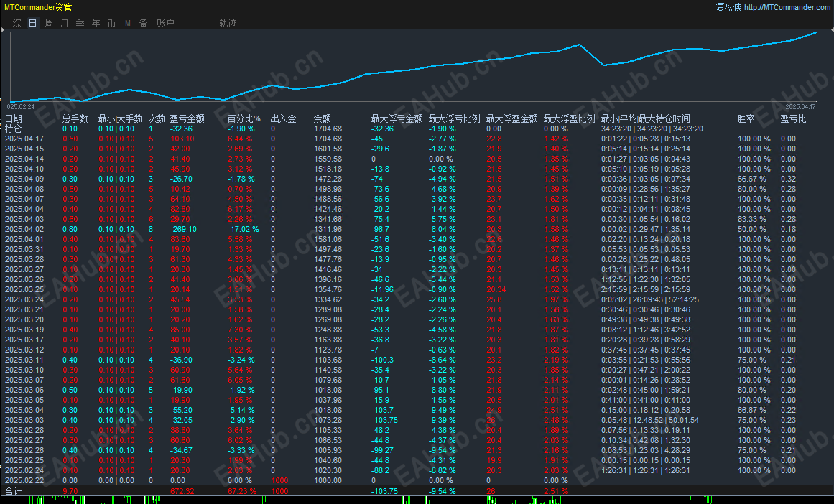Select the 年 yearly tab
The image size is (834, 504).
coord(96,24)
